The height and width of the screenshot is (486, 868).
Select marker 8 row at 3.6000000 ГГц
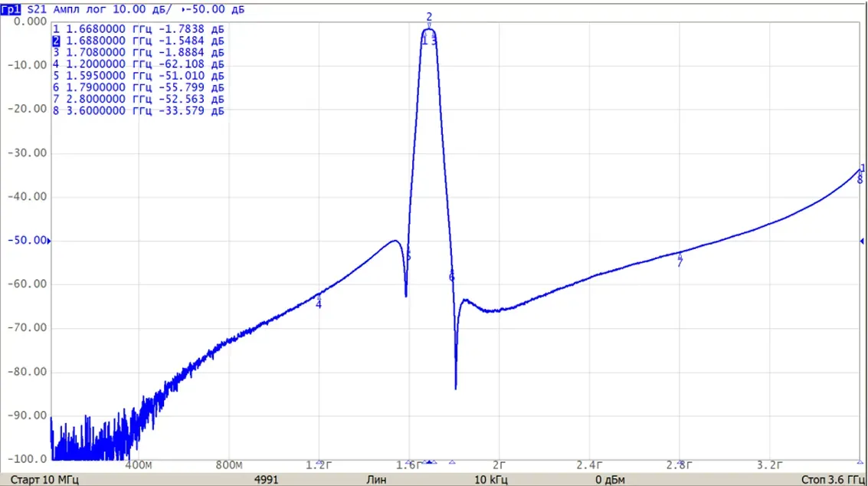pos(139,110)
